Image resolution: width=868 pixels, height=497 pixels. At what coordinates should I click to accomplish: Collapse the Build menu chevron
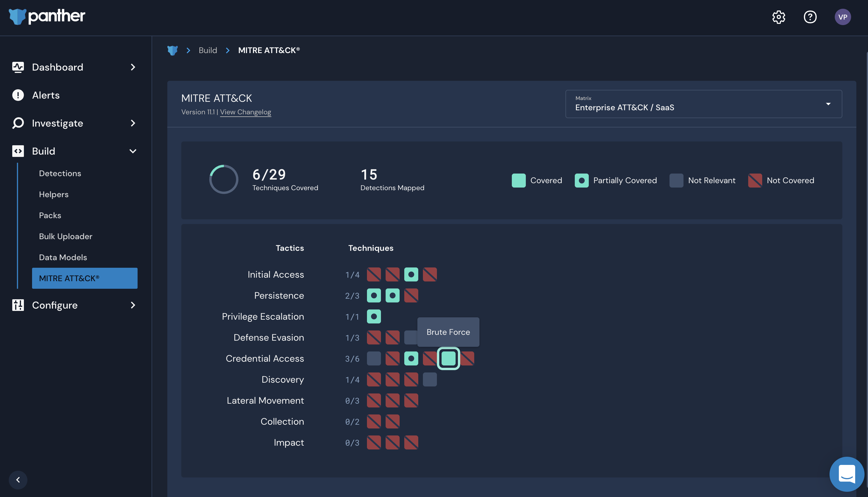(x=133, y=151)
